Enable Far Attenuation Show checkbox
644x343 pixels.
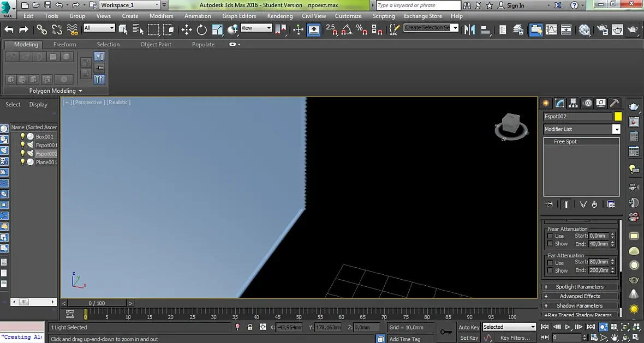tap(550, 270)
